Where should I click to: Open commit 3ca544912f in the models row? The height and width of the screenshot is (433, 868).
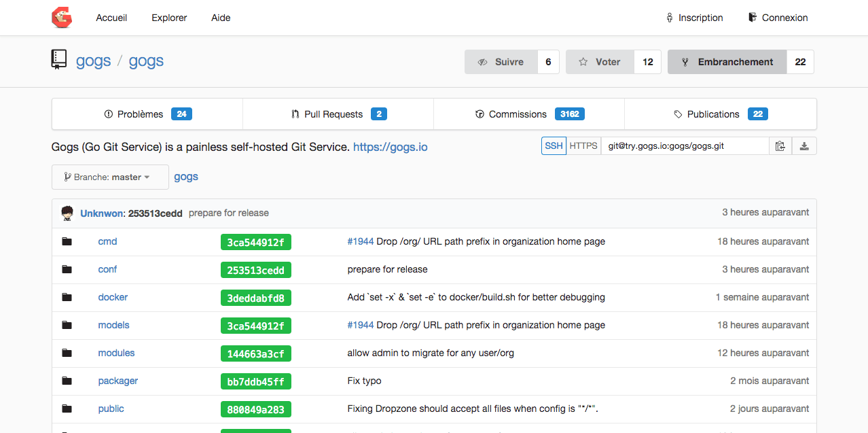(x=256, y=326)
